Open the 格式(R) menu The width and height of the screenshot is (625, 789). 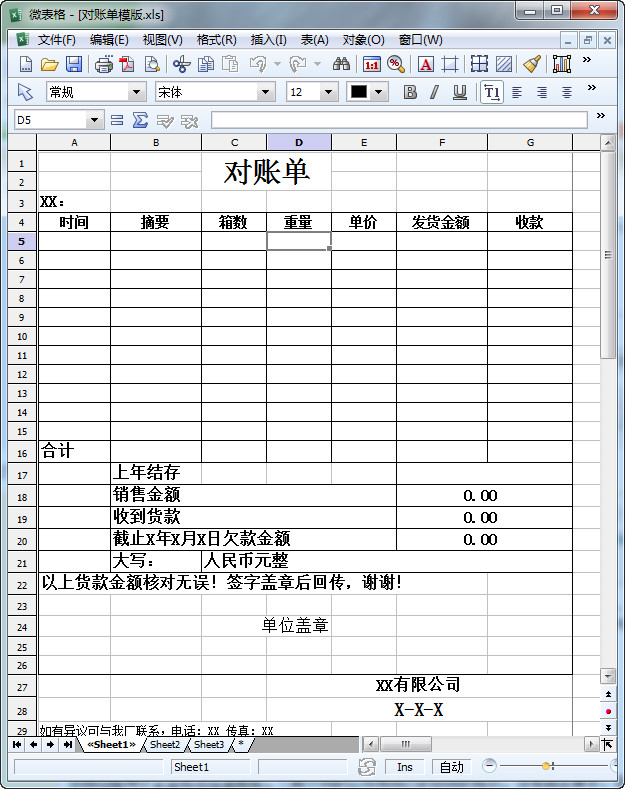pyautogui.click(x=216, y=40)
